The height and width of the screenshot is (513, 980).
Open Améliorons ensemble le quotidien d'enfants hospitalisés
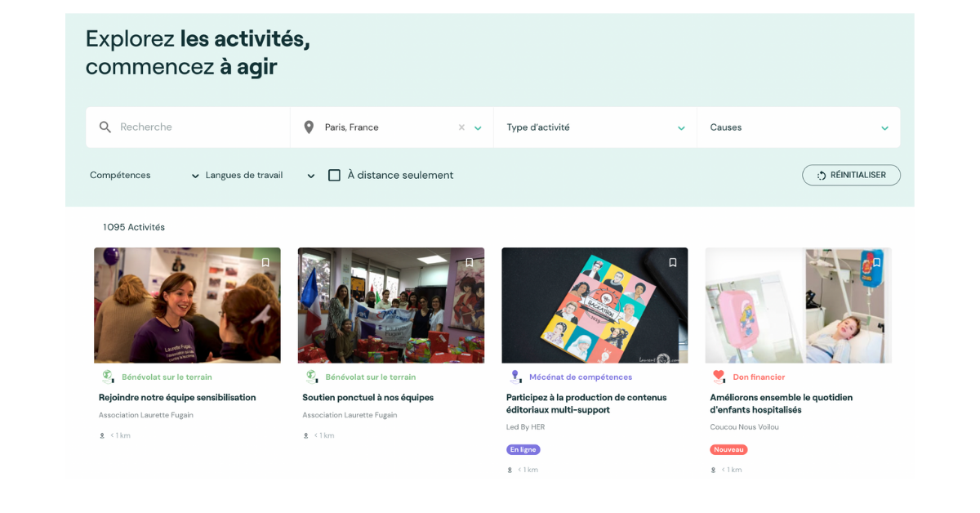tap(781, 404)
